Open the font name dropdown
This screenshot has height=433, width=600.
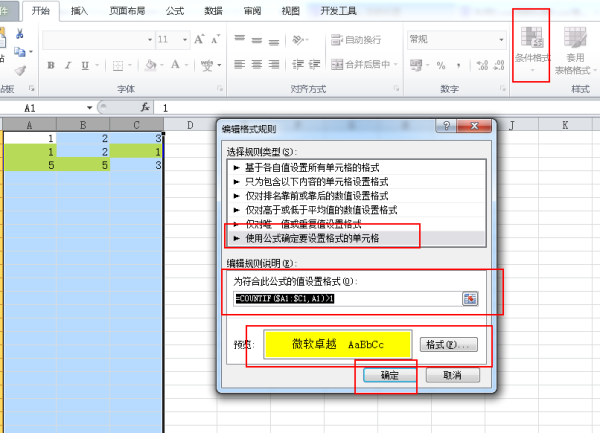(x=150, y=39)
